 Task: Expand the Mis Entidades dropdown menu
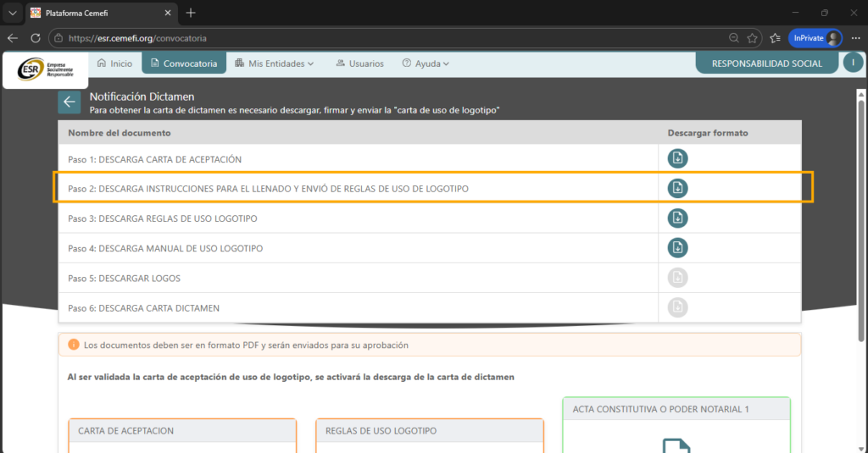coord(275,64)
